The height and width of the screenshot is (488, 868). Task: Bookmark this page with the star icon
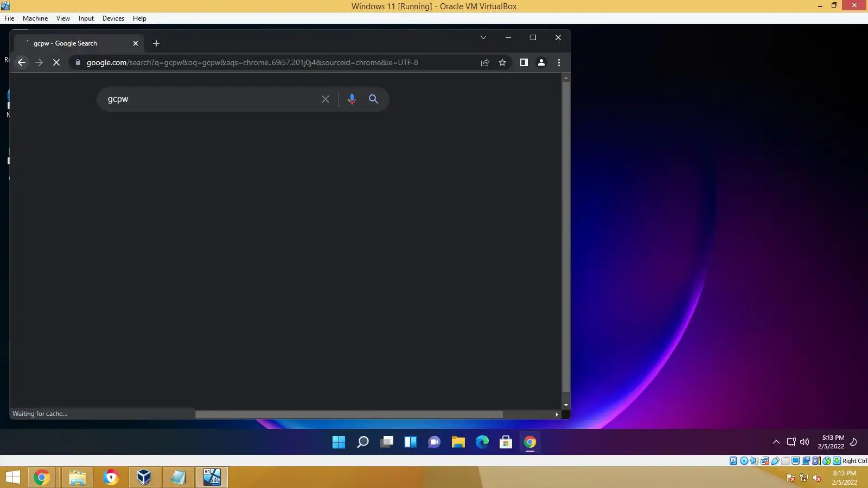click(x=502, y=62)
